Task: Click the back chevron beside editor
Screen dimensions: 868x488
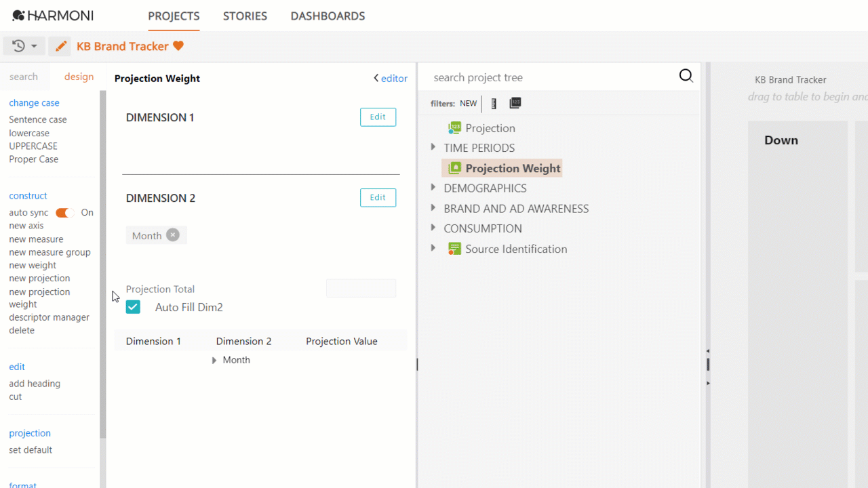Action: click(376, 78)
